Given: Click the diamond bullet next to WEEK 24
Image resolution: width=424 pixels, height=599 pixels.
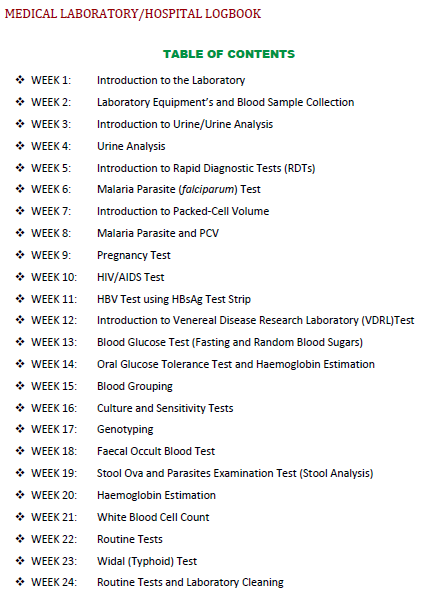Looking at the screenshot, I should click(20, 582).
